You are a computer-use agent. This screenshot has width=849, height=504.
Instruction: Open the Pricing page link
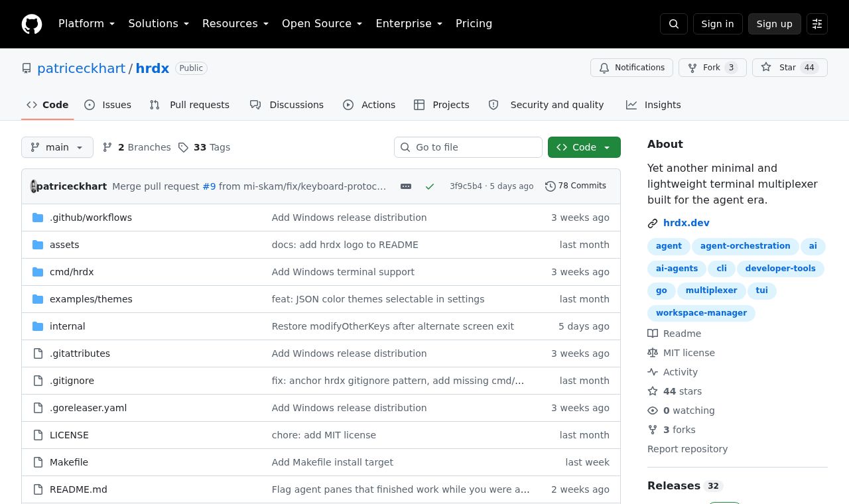coord(474,24)
